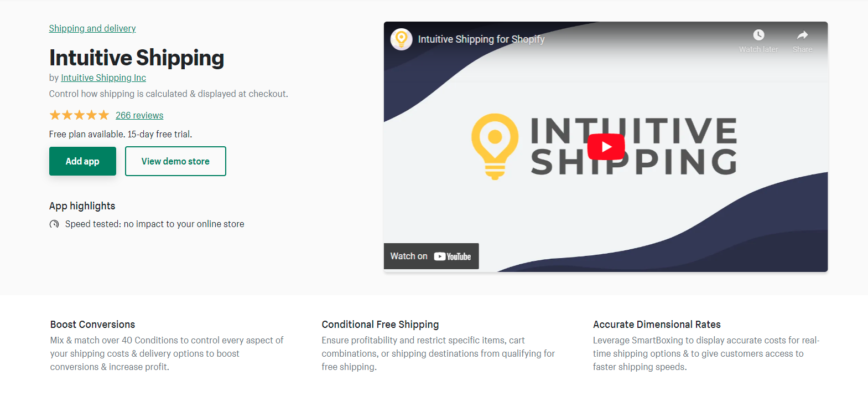Click the speed gauge icon under App highlights
The image size is (868, 406).
[54, 224]
